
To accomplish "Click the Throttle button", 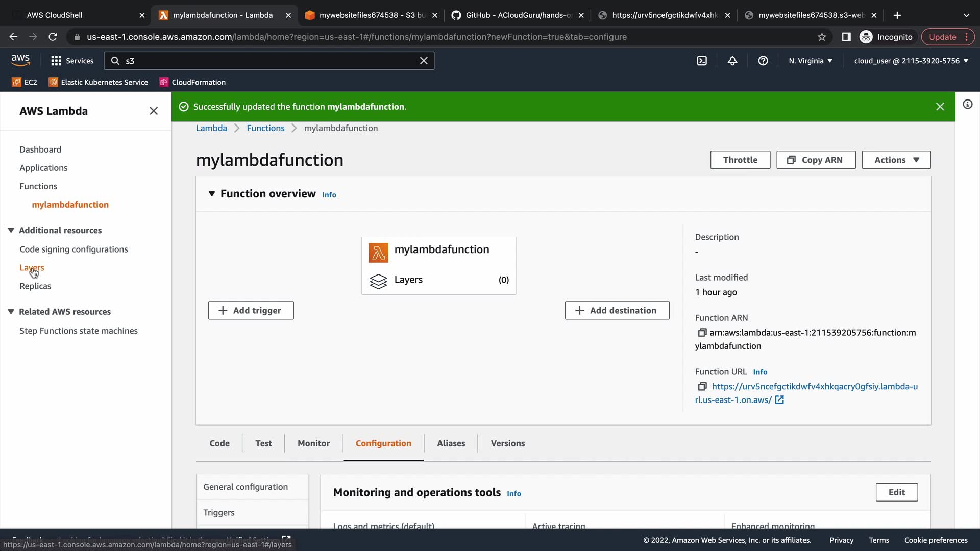I will tap(740, 160).
